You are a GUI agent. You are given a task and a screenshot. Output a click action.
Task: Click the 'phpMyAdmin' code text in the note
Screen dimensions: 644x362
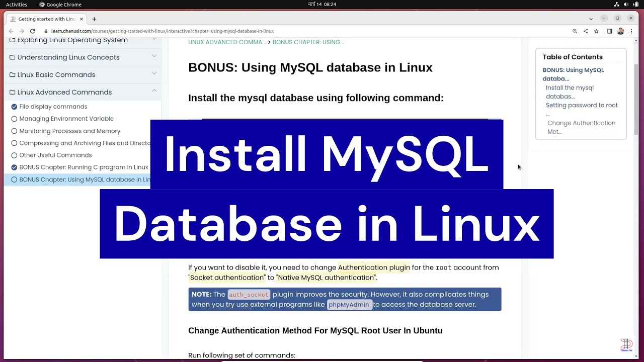point(349,305)
